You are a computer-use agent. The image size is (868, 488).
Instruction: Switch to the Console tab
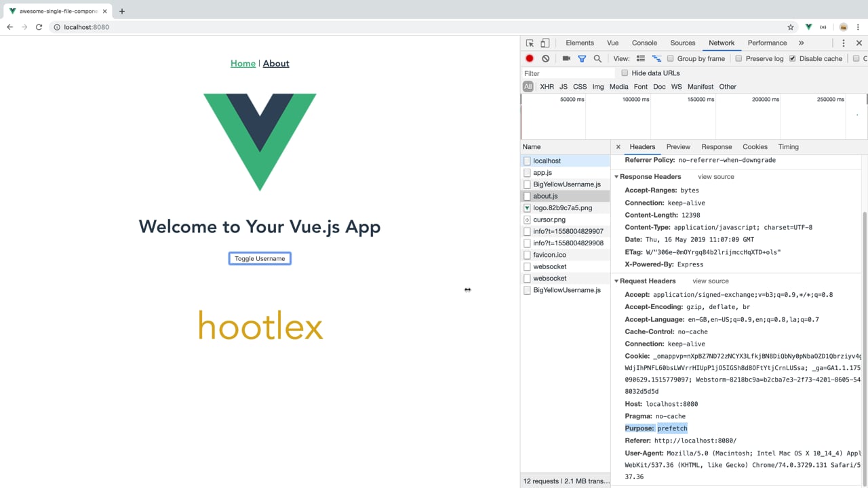pyautogui.click(x=644, y=43)
